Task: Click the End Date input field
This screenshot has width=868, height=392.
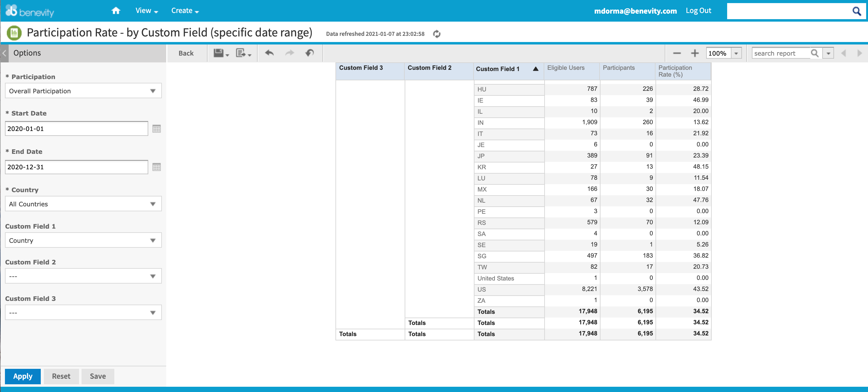Action: (77, 167)
